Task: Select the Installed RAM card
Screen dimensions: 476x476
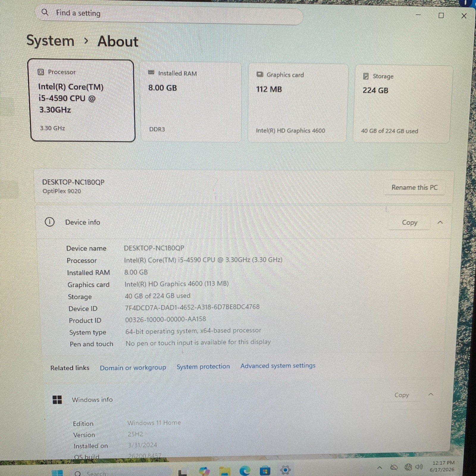Action: pyautogui.click(x=191, y=102)
